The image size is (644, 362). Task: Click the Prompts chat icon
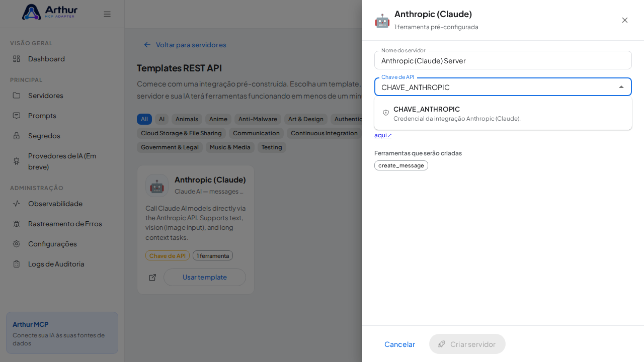17,116
